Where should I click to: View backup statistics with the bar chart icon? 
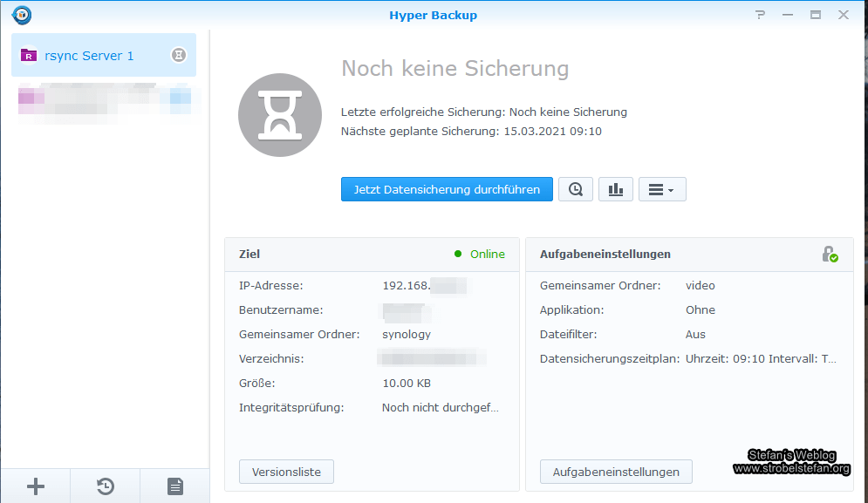616,188
